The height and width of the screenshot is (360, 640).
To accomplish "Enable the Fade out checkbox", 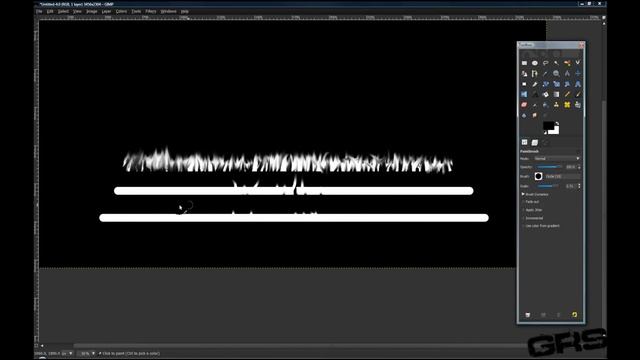I will point(523,202).
